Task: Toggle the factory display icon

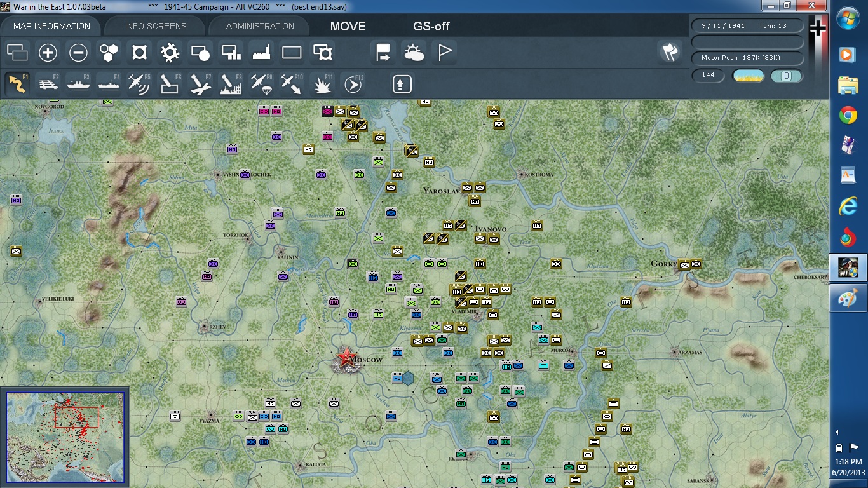Action: 261,53
